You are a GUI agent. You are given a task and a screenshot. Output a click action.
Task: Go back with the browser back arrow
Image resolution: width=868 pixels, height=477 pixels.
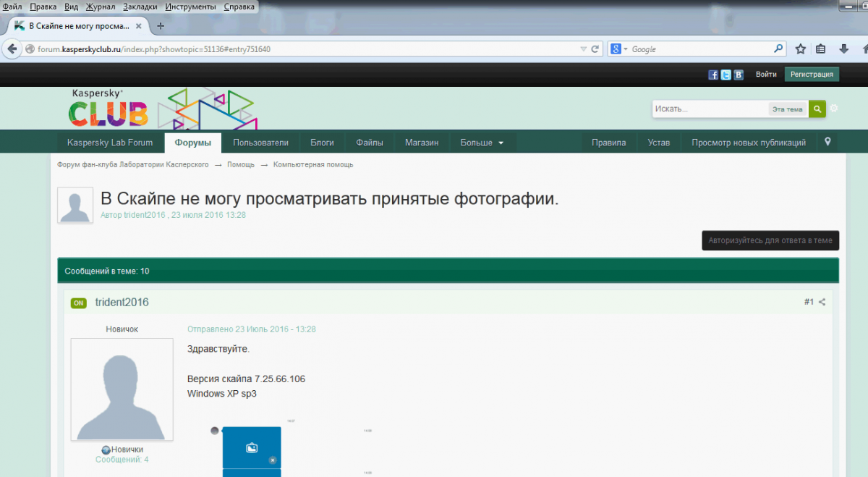[12, 49]
